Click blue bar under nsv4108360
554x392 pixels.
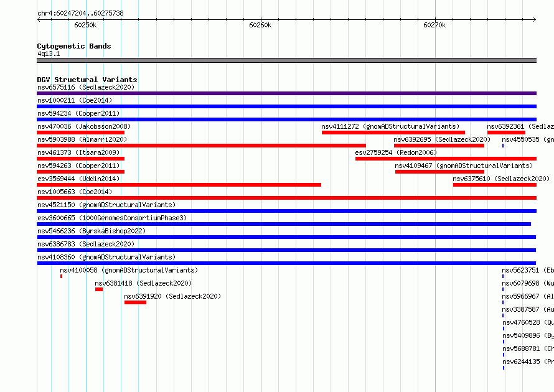coord(286,263)
